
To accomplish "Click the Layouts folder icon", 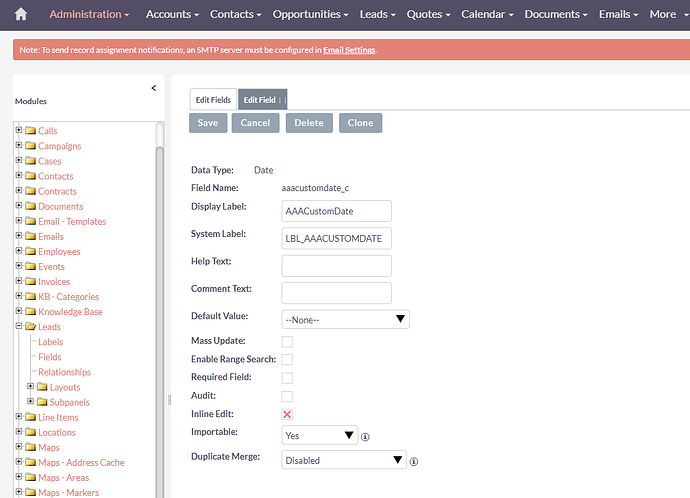I will [x=42, y=387].
